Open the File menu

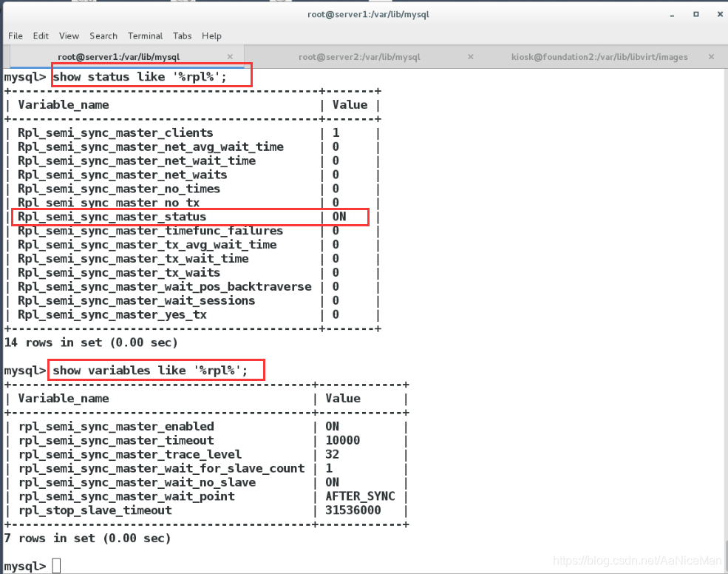coord(16,36)
